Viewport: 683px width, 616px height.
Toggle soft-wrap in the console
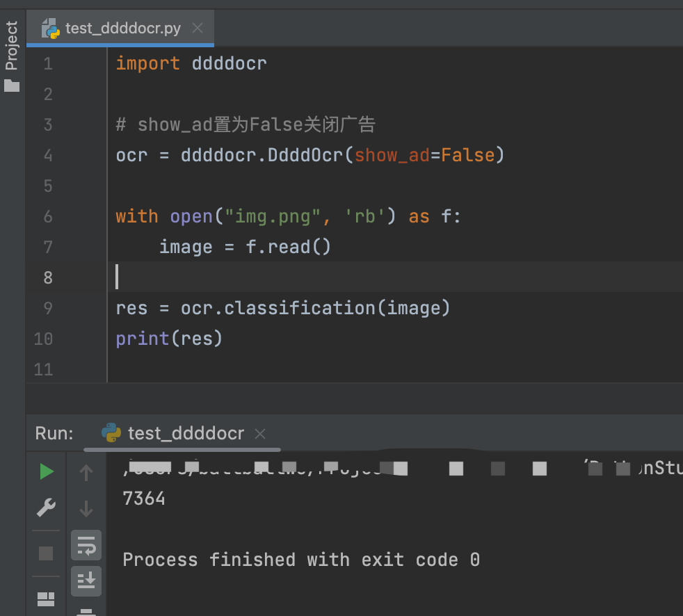coord(86,545)
